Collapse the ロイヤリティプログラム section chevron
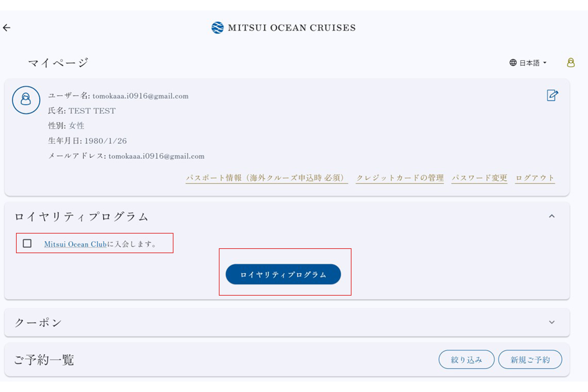This screenshot has width=588, height=392. pyautogui.click(x=552, y=216)
